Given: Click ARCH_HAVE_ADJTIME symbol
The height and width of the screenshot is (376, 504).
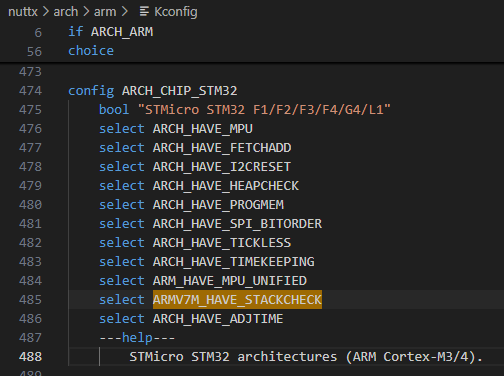Looking at the screenshot, I should click(218, 319).
